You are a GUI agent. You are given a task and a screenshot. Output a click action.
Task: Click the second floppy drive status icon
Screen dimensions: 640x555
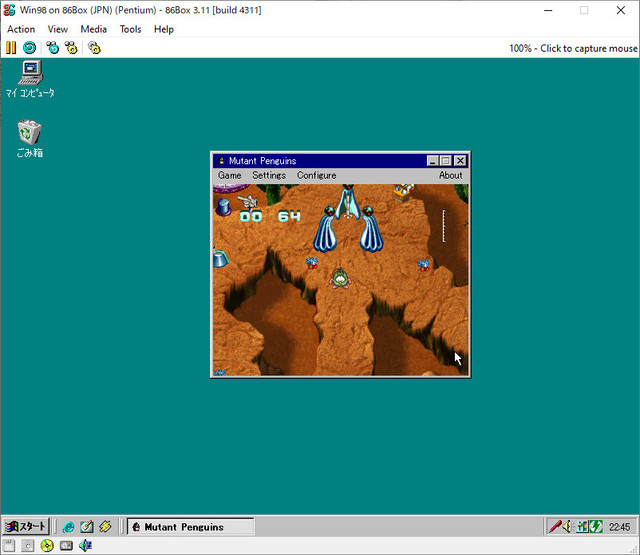point(28,546)
